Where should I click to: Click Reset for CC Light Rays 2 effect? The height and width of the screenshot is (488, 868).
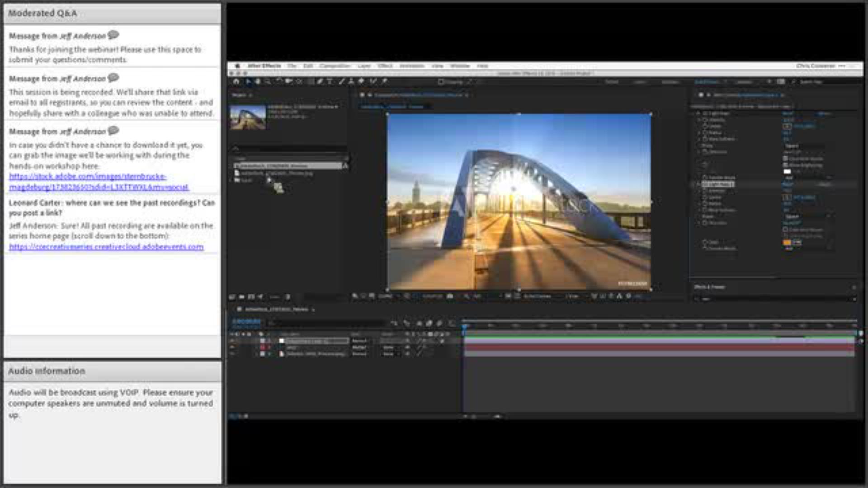pyautogui.click(x=788, y=184)
